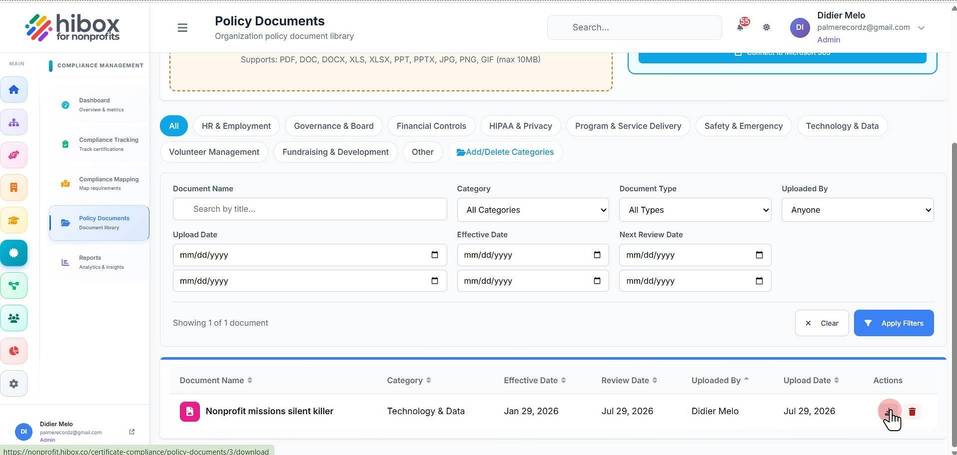Click the Effective Date end date field
This screenshot has width=957, height=455.
tap(533, 281)
